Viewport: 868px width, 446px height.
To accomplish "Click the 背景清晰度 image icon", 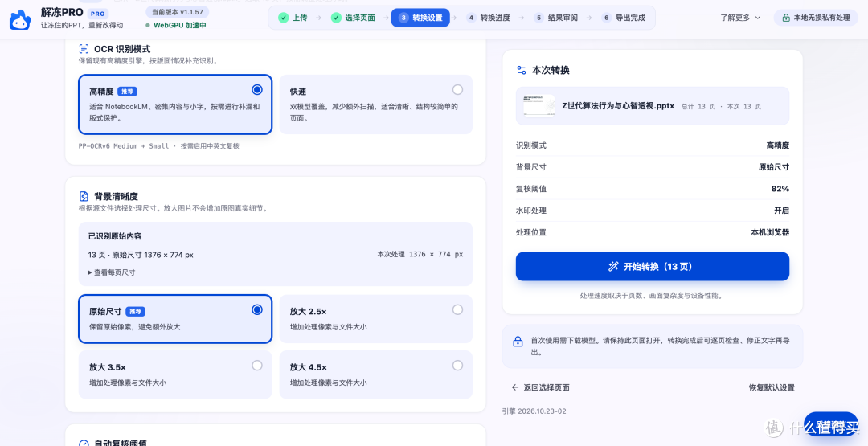I will tap(84, 196).
